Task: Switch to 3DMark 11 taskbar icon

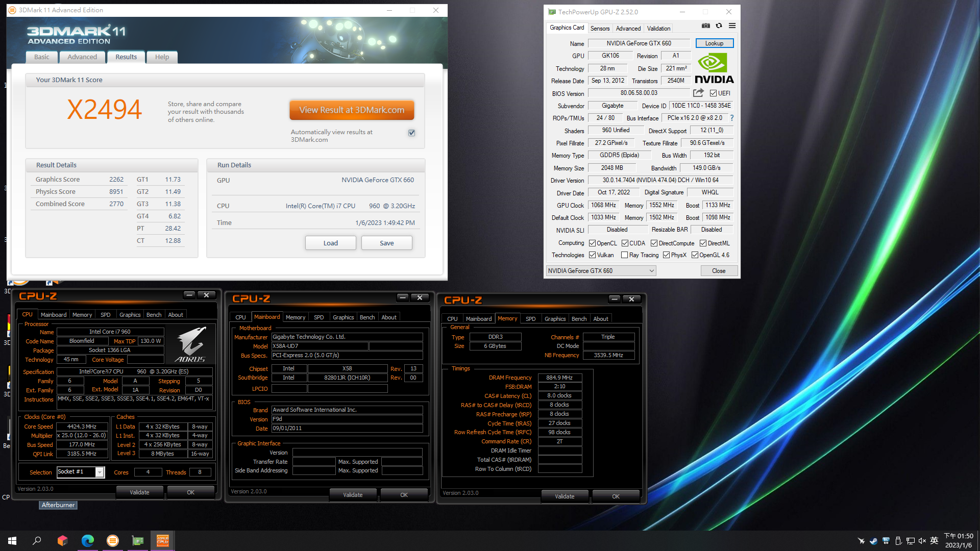Action: point(113,541)
